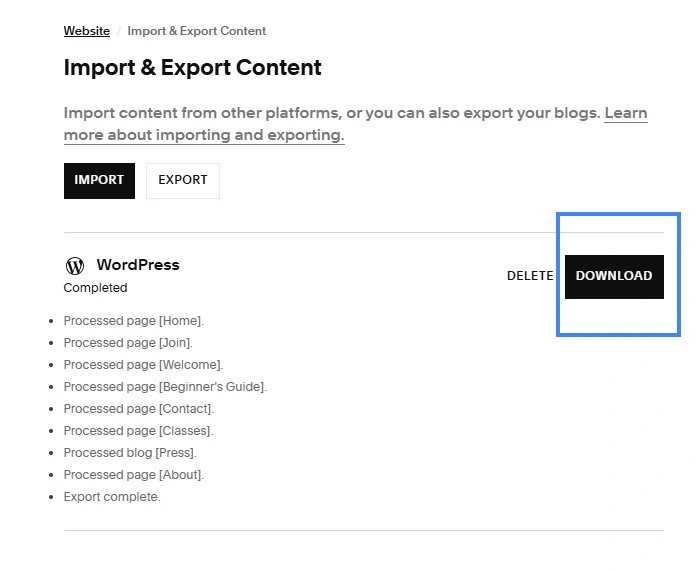Download the WordPress export file
The image size is (698, 571).
(x=614, y=276)
